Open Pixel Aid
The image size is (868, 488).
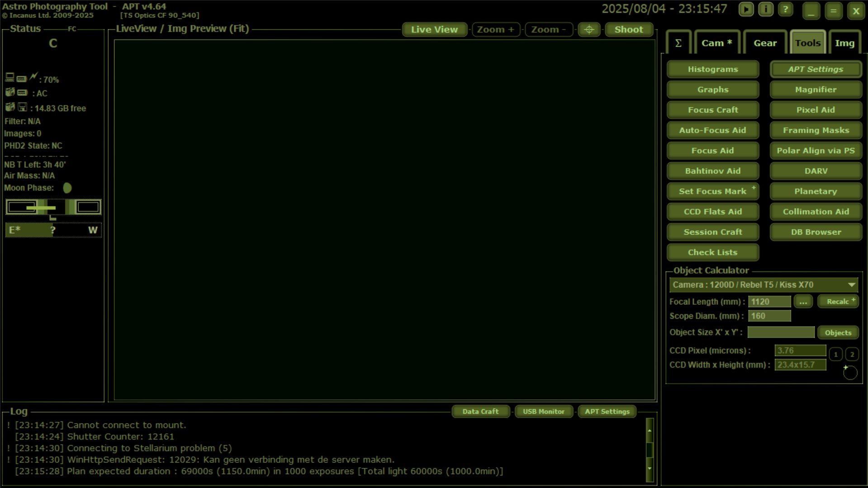[x=816, y=110]
